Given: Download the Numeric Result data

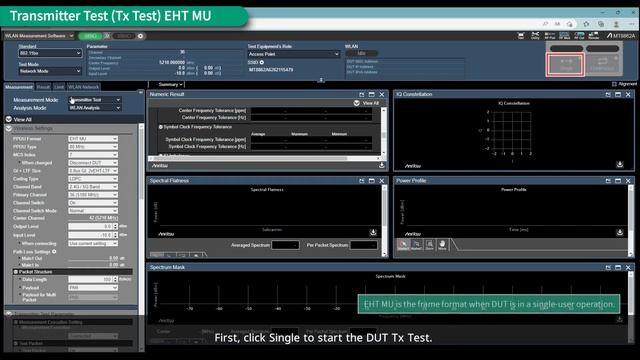Looking at the screenshot, I should click(x=382, y=165).
